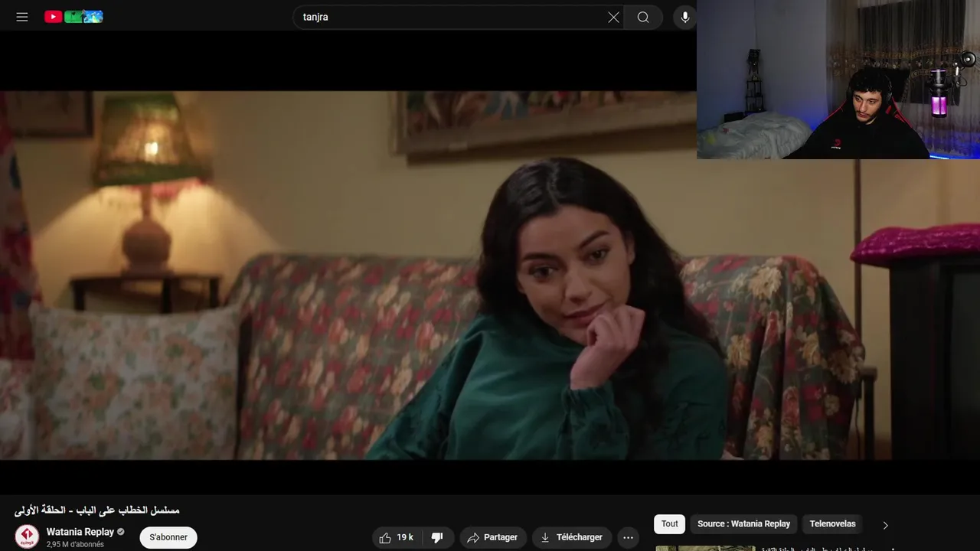This screenshot has height=551, width=980.
Task: Open the recommended video thumbnail below chips
Action: pos(705,548)
